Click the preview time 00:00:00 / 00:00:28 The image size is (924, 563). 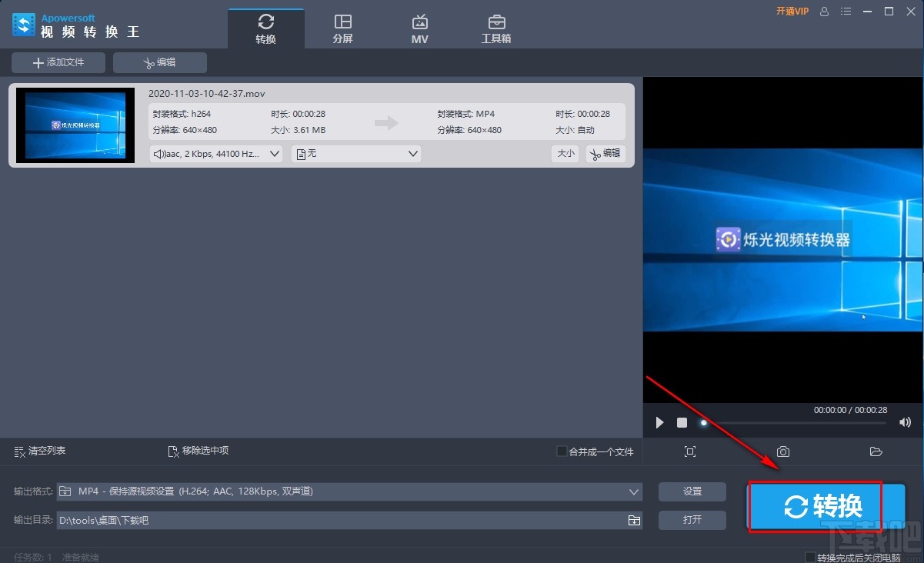(850, 410)
